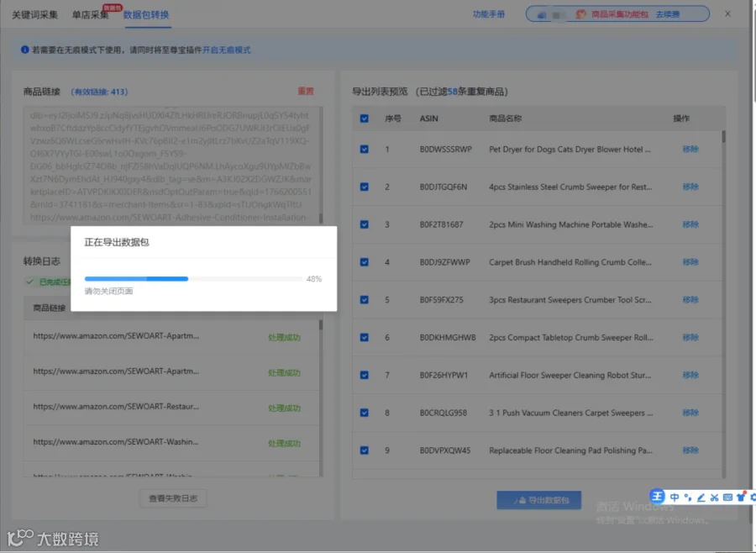Click the red 重置 link

point(306,91)
